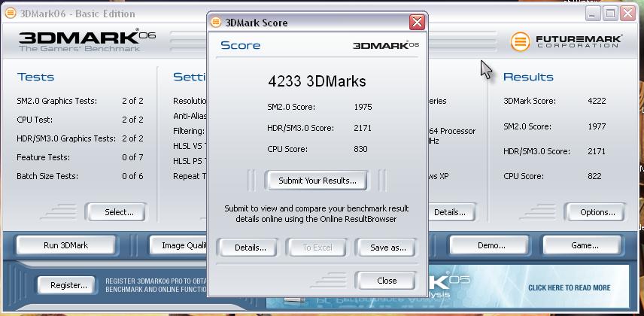644x316 pixels.
Task: Open Image Quality button in main window
Action: click(x=178, y=245)
